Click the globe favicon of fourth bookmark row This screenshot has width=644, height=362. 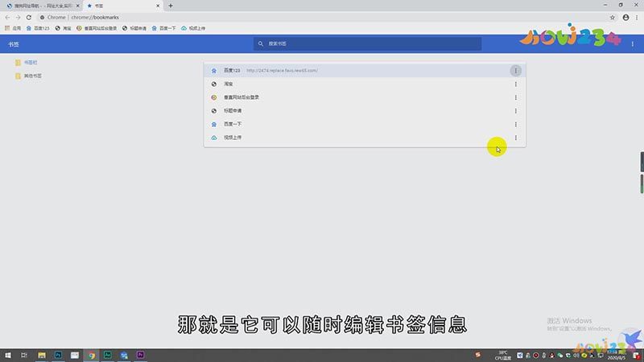click(214, 111)
